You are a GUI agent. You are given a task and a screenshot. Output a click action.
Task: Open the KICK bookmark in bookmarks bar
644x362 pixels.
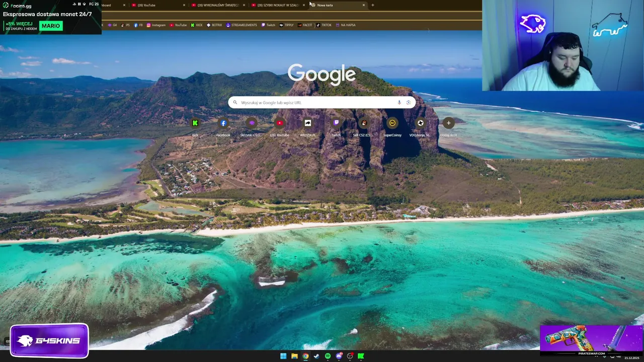[197, 25]
